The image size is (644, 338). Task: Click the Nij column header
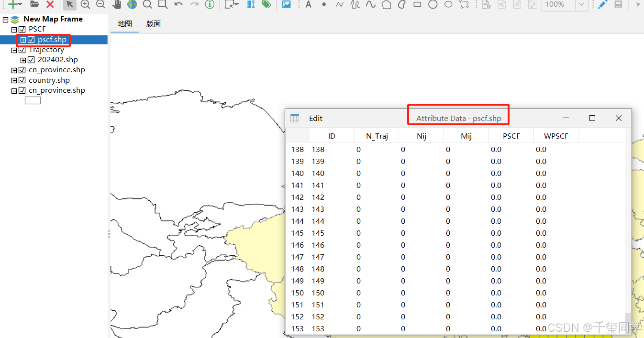[x=422, y=136]
